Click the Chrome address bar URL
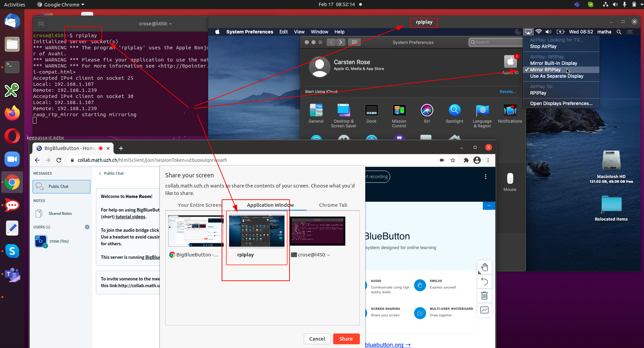The height and width of the screenshot is (348, 644). [x=152, y=160]
